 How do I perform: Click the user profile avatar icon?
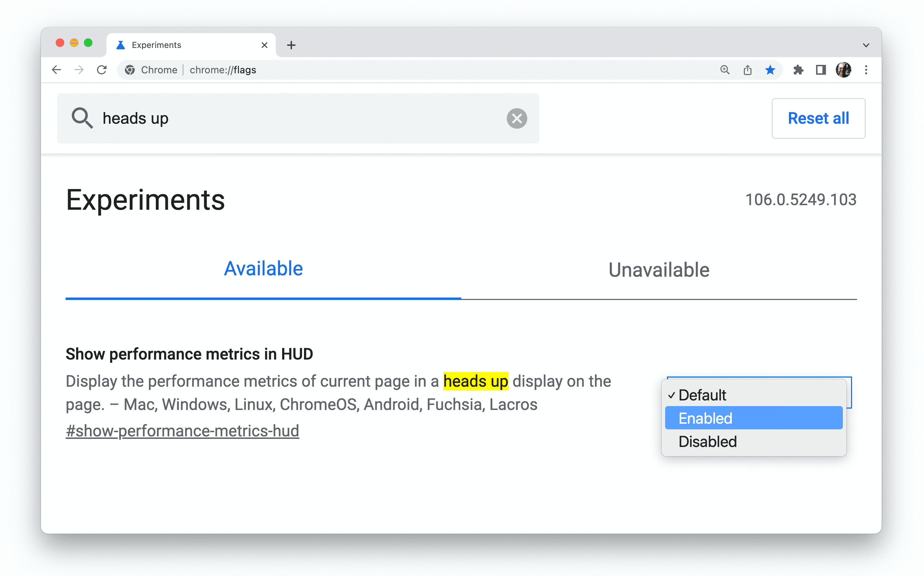pos(844,69)
